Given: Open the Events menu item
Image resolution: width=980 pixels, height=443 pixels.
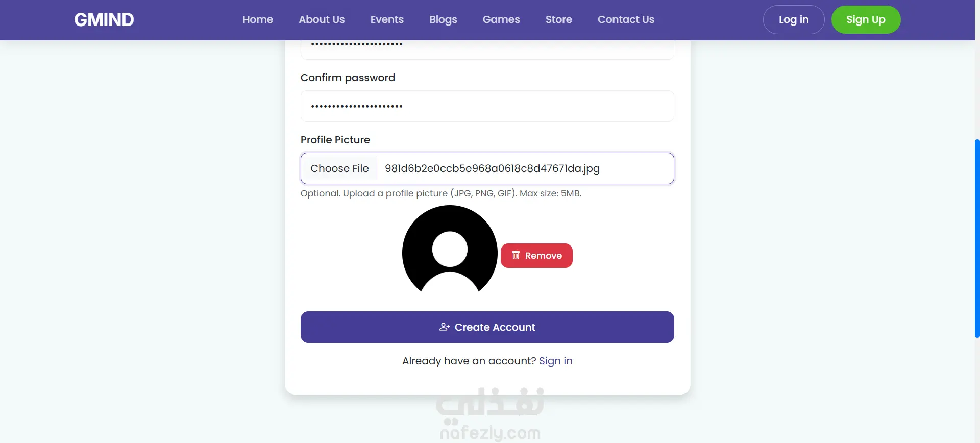Looking at the screenshot, I should [x=387, y=20].
